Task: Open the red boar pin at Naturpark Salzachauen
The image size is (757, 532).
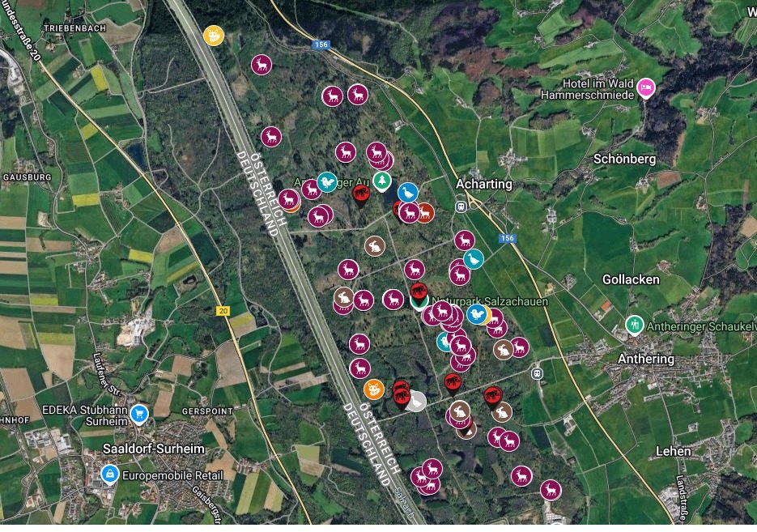Action: coord(419,292)
